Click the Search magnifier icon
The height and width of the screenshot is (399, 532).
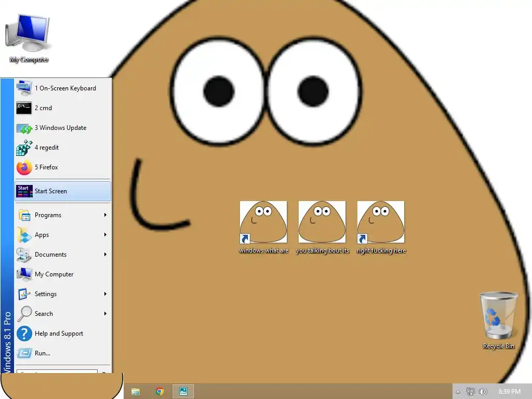pos(24,313)
